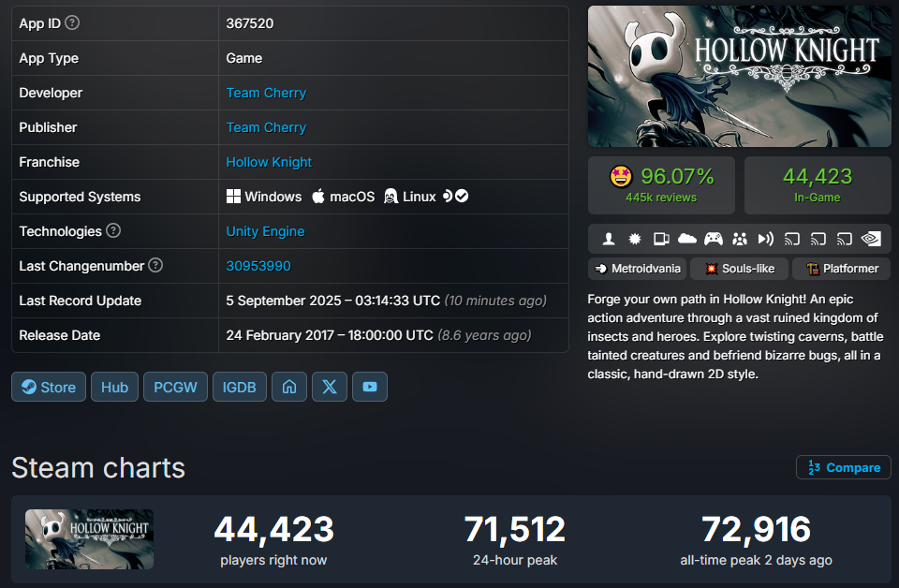Select the Metroidvania tag
The width and height of the screenshot is (899, 588).
coord(638,268)
